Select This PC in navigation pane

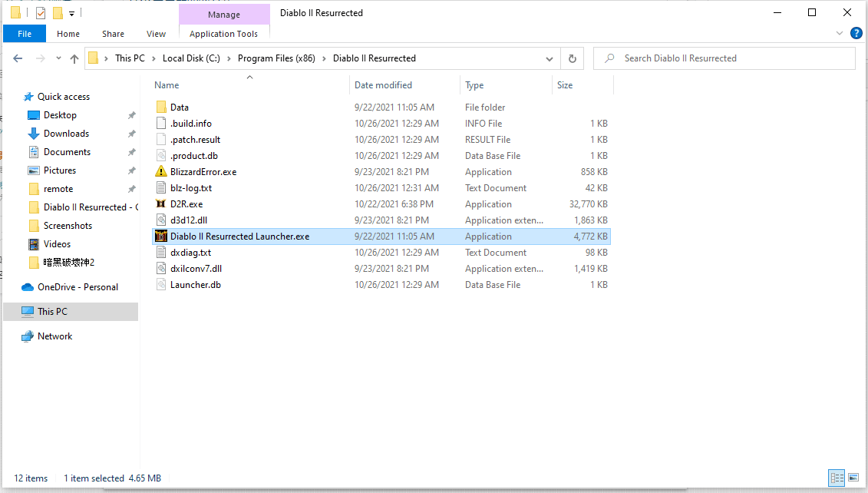pyautogui.click(x=71, y=311)
